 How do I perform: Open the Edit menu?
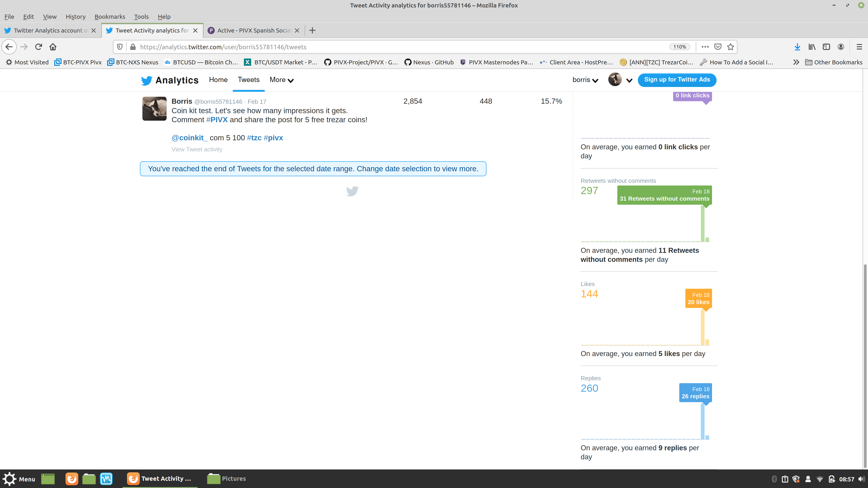29,16
